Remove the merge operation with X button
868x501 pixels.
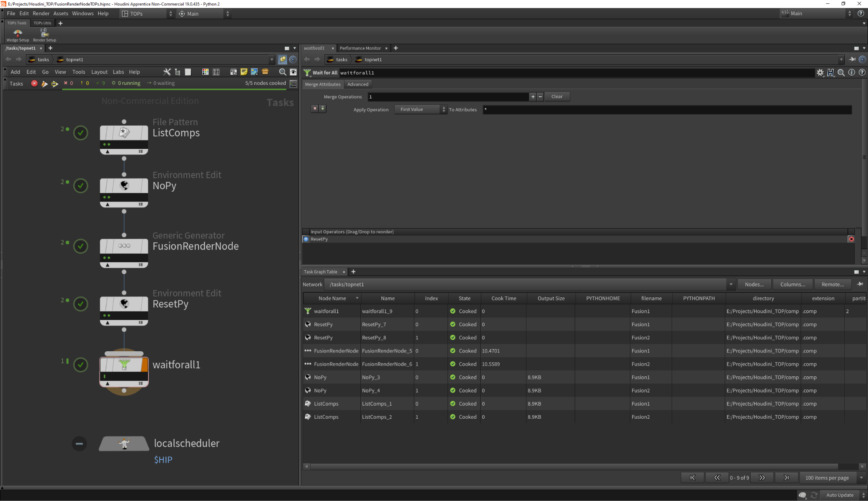click(315, 109)
